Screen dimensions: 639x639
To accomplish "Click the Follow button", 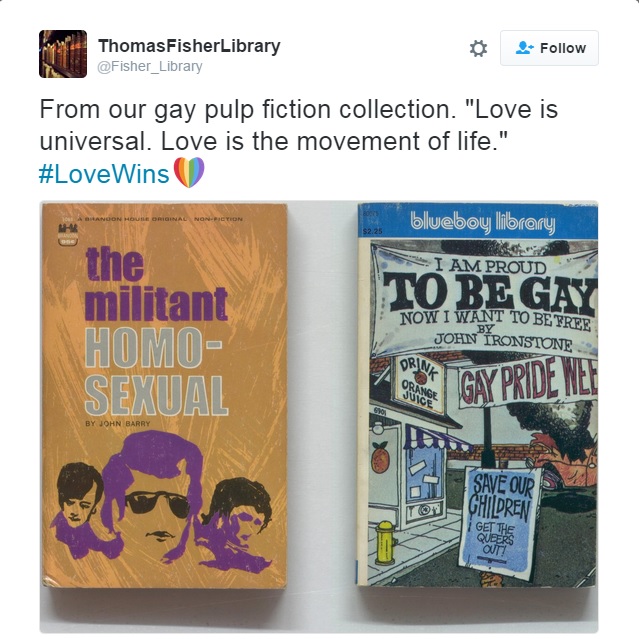I will pos(549,48).
